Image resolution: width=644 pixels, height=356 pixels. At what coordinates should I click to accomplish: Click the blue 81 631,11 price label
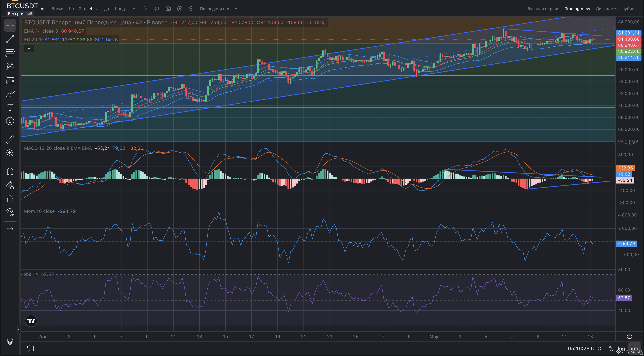[x=628, y=33]
